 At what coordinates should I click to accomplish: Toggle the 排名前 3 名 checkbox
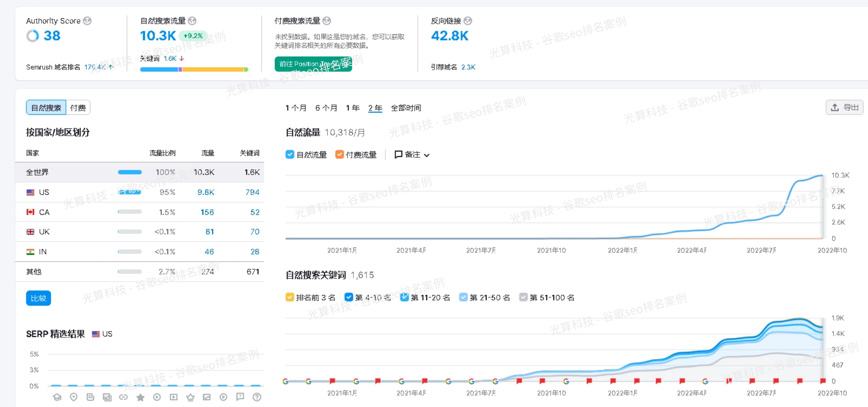[290, 297]
